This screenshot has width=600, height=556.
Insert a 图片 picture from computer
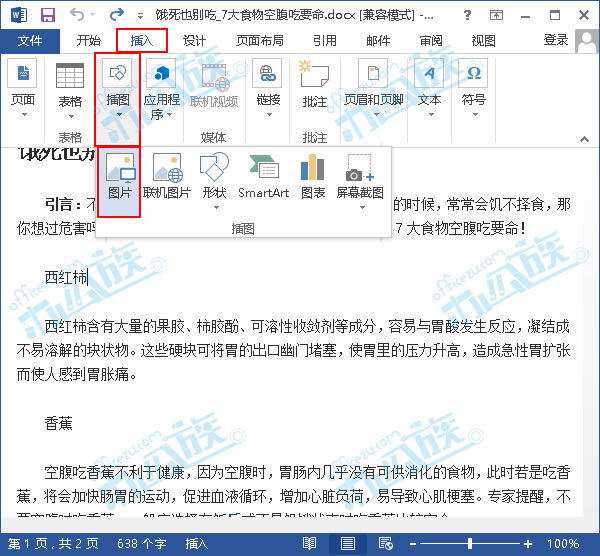(119, 181)
